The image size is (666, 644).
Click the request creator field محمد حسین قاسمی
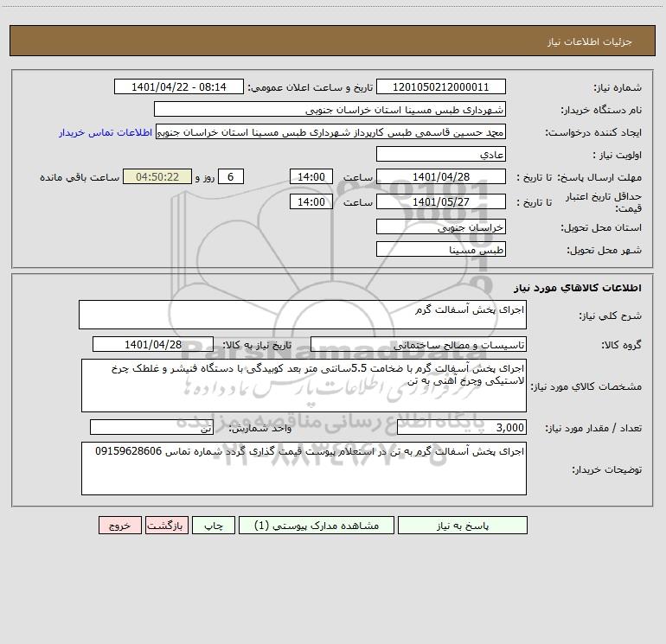[x=331, y=131]
